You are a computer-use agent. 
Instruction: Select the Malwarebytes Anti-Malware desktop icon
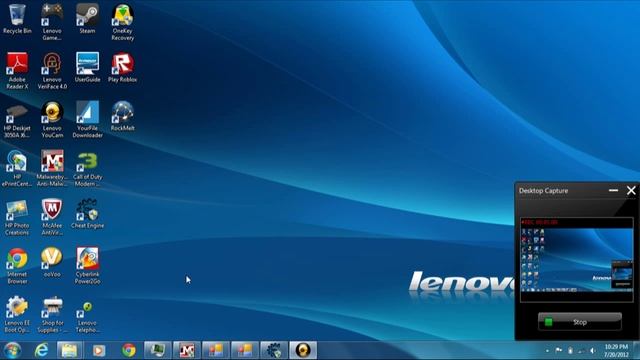(52, 168)
